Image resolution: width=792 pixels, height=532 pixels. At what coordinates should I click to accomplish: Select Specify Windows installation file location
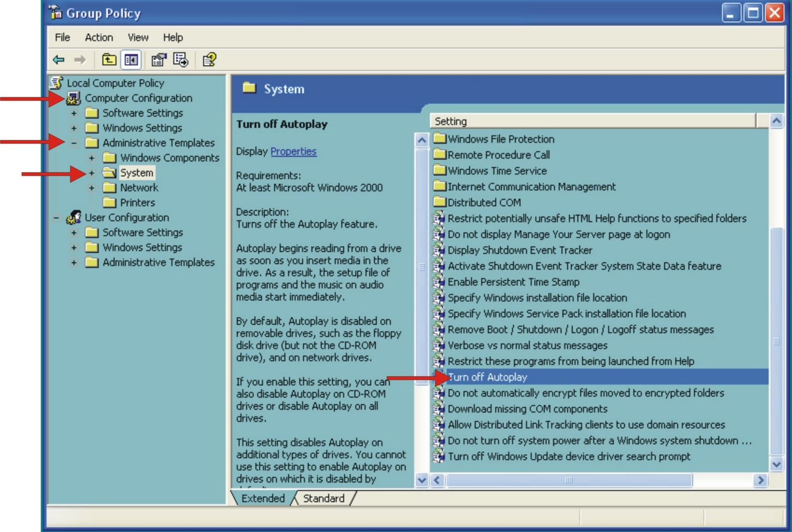pos(537,298)
